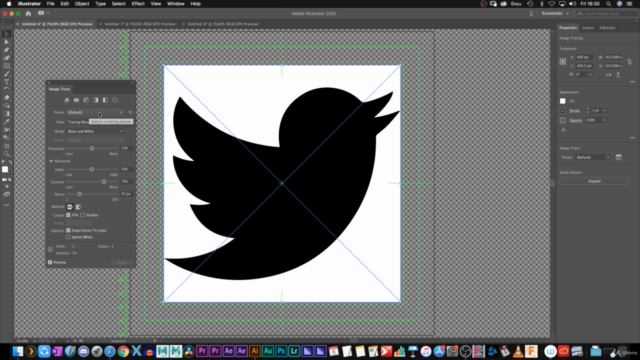This screenshot has width=640, height=360.
Task: Apply the Black and White preset icon
Action: (105, 100)
